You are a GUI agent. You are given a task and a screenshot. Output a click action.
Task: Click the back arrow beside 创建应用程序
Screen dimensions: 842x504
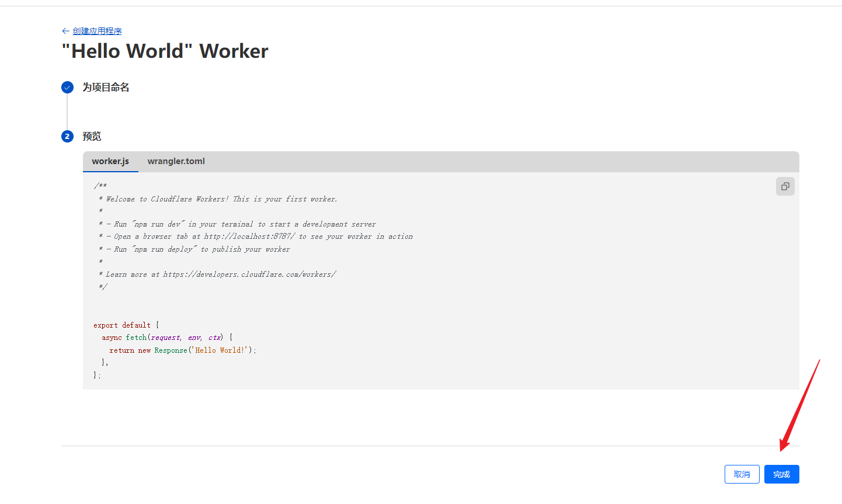(65, 31)
